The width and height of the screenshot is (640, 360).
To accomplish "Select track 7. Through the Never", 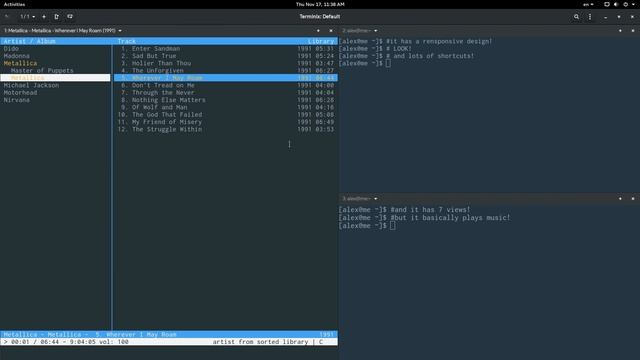I will (x=226, y=93).
